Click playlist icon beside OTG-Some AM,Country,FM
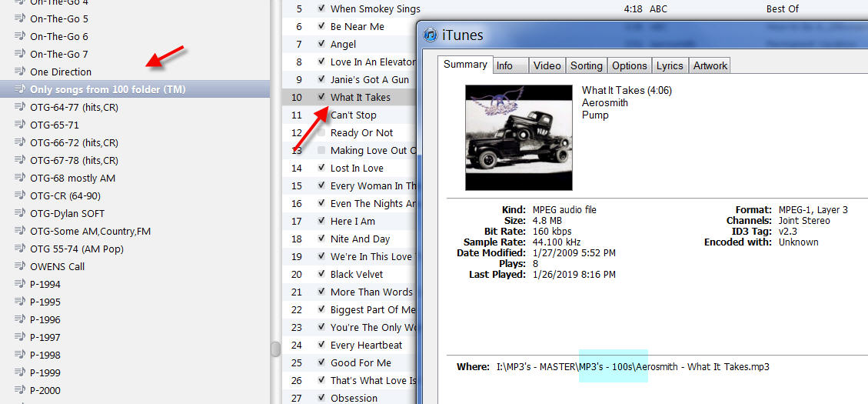 tap(21, 231)
